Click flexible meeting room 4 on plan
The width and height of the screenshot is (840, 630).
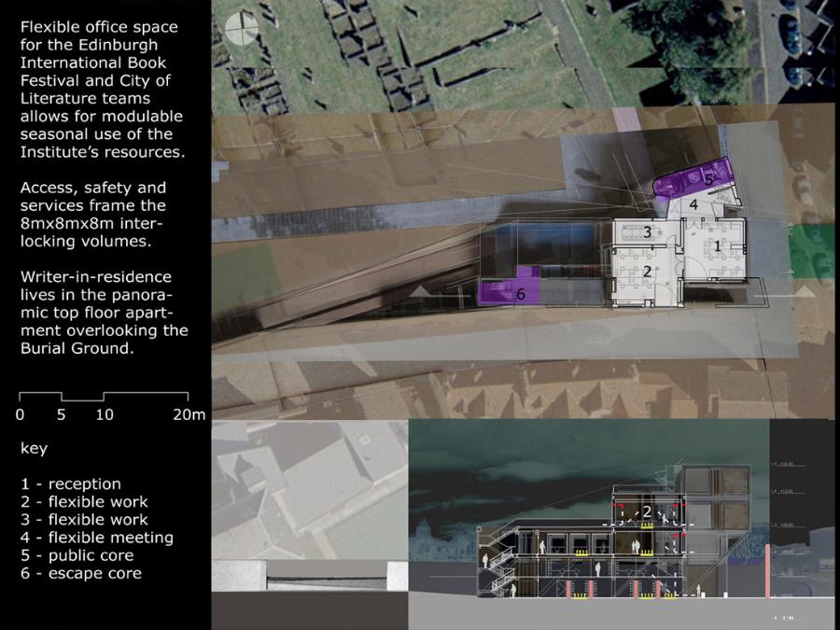pyautogui.click(x=693, y=203)
